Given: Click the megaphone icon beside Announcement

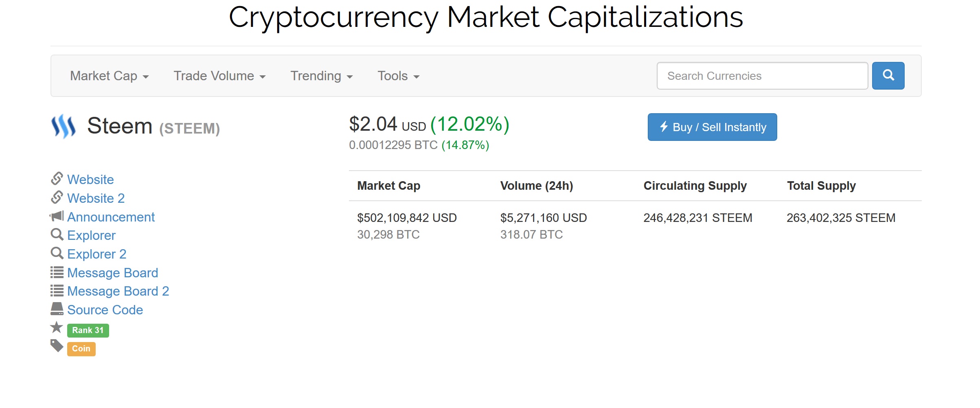Looking at the screenshot, I should (57, 216).
